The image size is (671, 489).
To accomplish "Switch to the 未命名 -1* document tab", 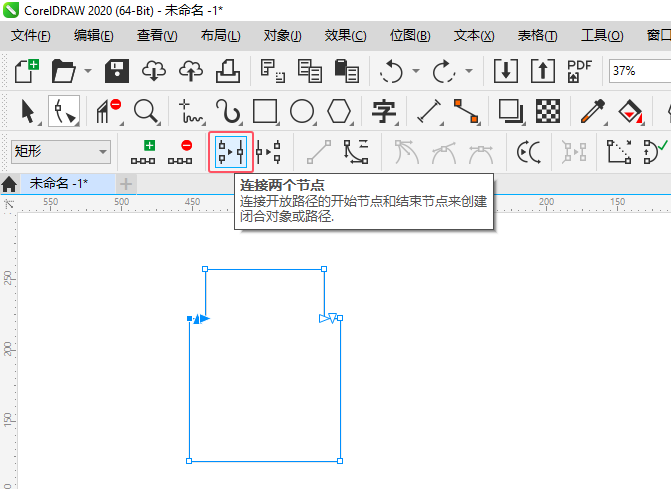I will (67, 184).
